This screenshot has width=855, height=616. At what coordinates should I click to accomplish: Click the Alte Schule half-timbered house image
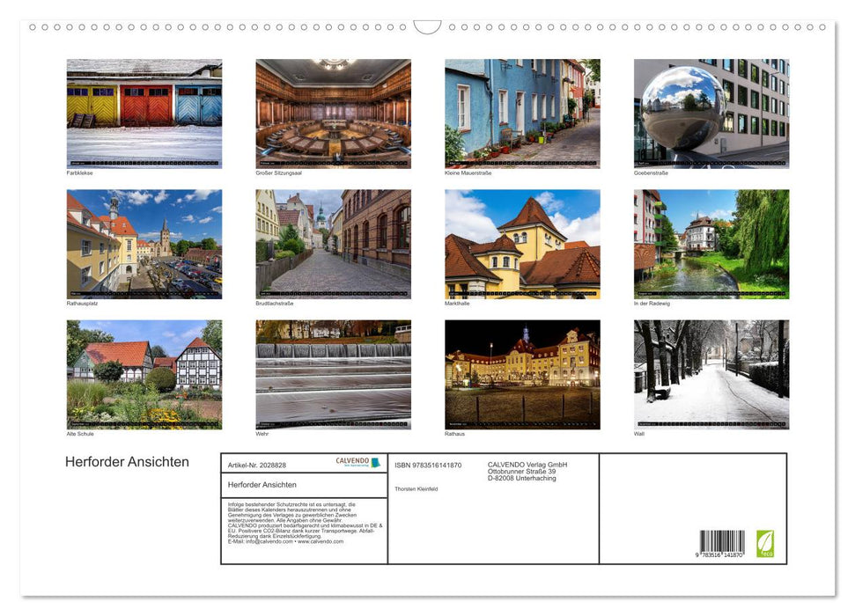click(144, 373)
